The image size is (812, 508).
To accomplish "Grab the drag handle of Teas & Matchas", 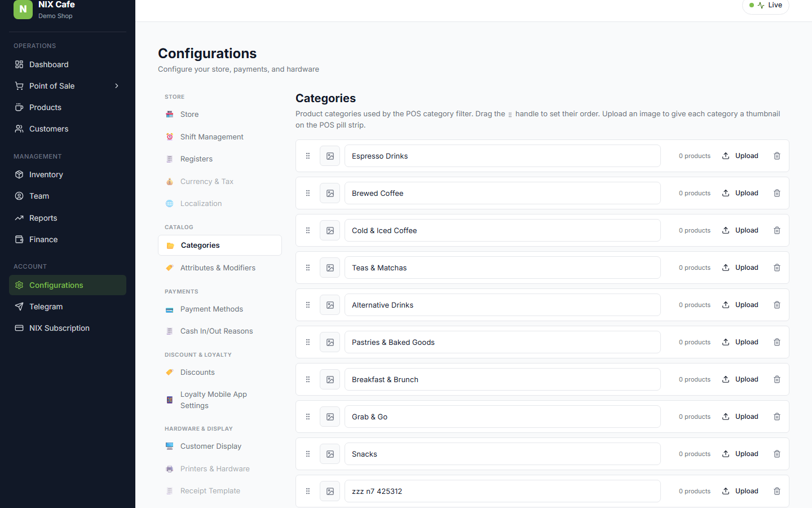I will point(308,268).
